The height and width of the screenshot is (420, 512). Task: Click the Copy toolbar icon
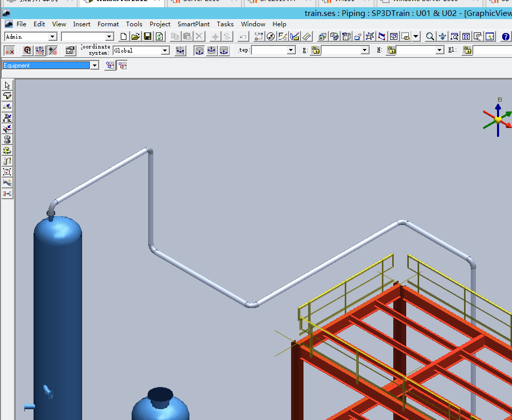click(x=175, y=37)
